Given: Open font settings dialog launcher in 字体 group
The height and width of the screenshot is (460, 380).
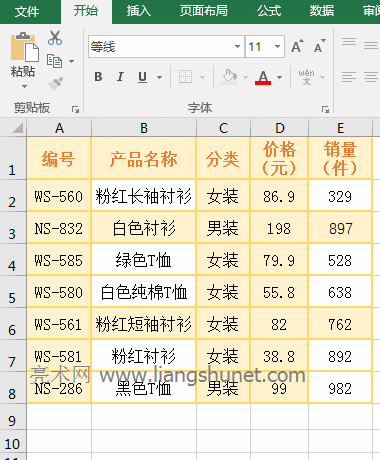Looking at the screenshot, I should [325, 109].
